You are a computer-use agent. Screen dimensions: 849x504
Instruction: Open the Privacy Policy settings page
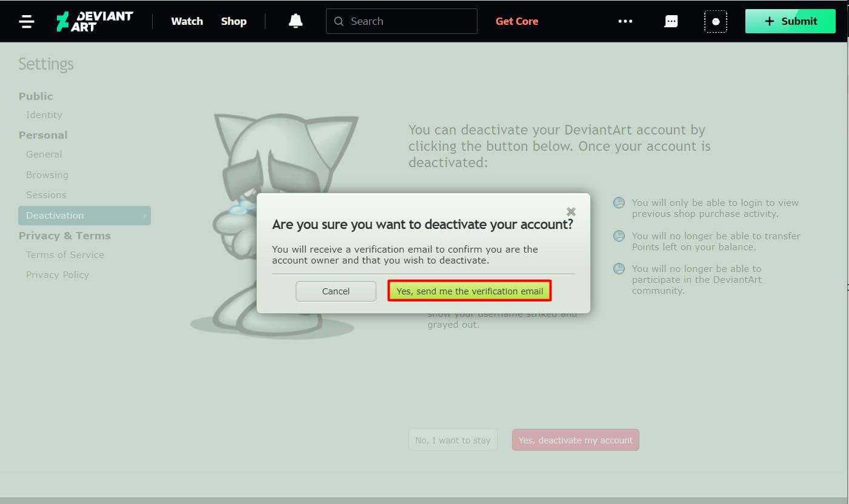pos(57,274)
